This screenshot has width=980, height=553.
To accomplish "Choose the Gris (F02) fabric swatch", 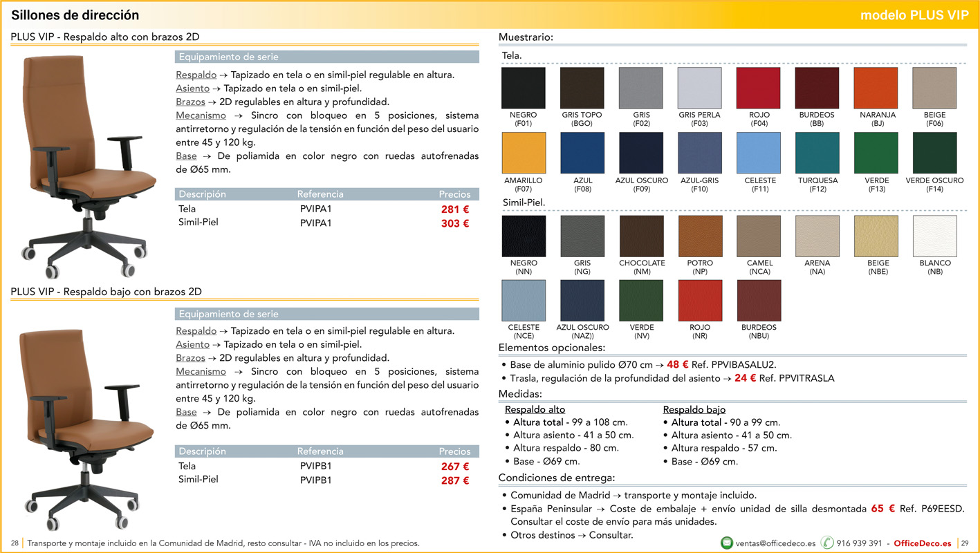I will (x=641, y=88).
